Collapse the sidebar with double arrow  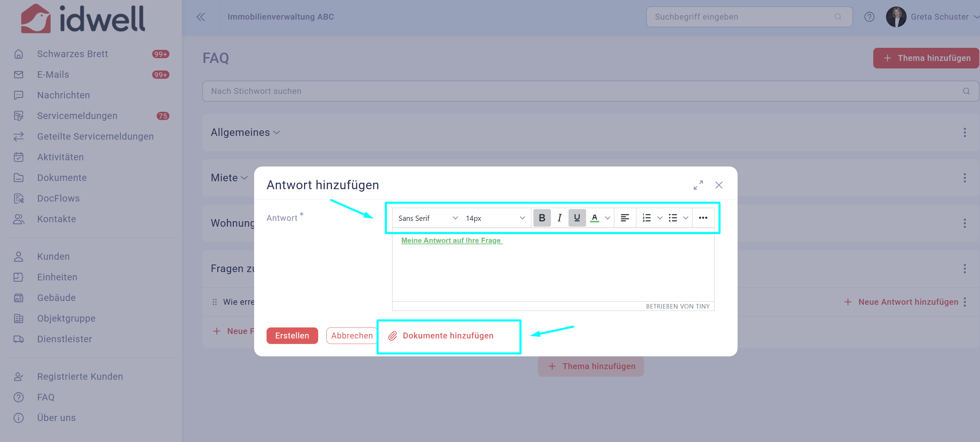point(200,17)
